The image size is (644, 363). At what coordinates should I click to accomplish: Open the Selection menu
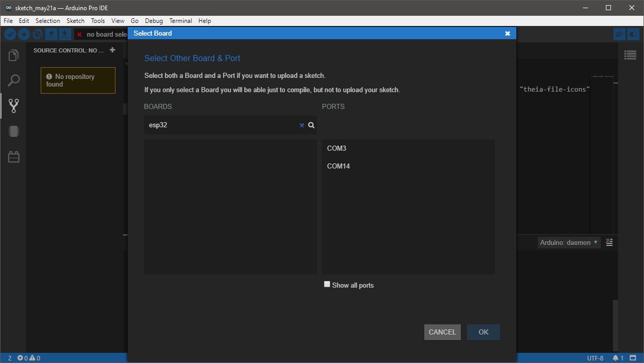48,21
